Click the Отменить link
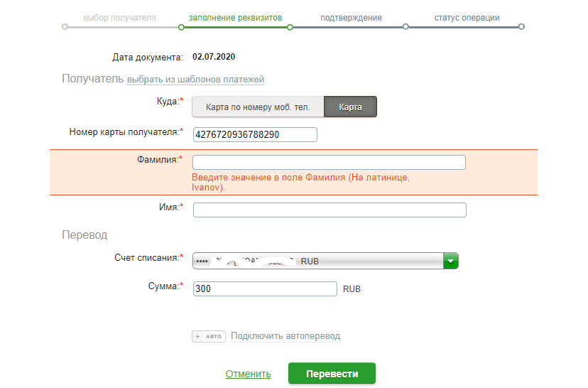The image size is (588, 388). (x=248, y=374)
